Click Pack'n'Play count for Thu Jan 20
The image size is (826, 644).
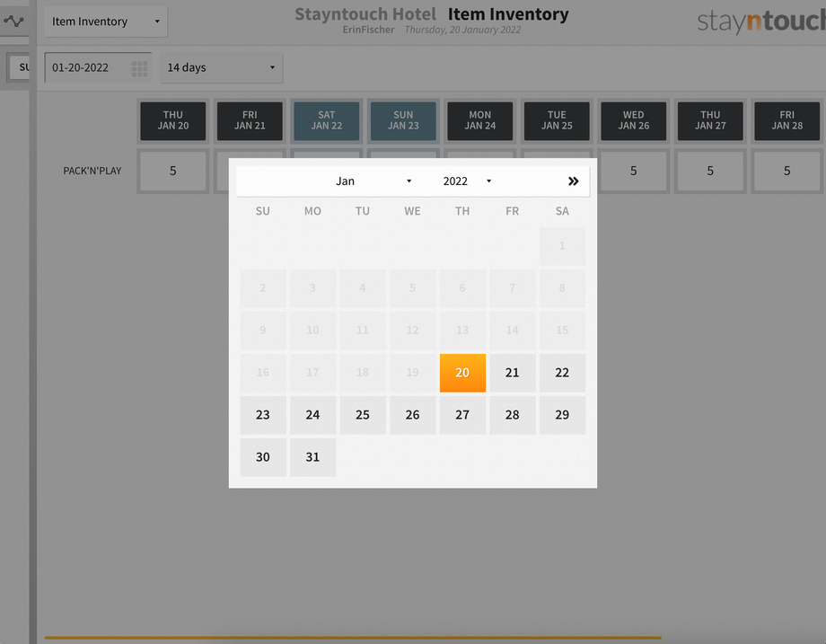173,171
